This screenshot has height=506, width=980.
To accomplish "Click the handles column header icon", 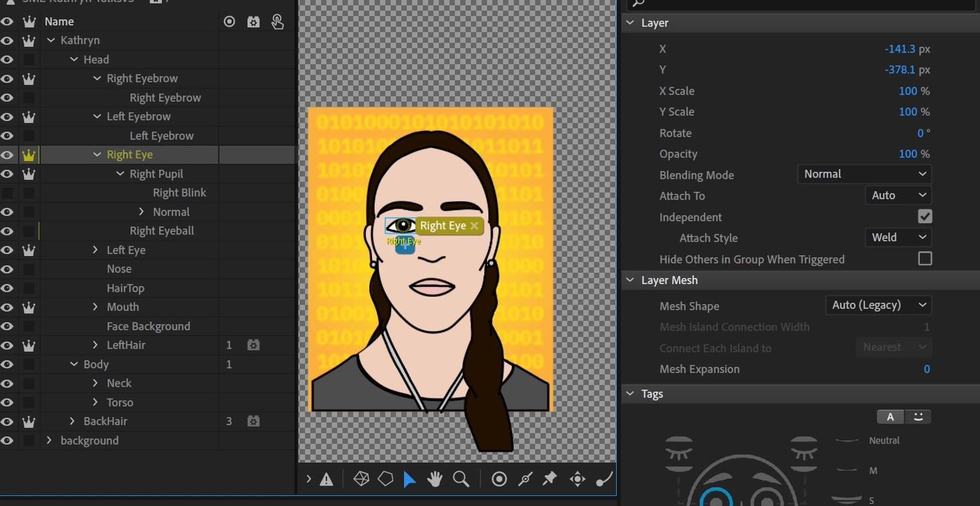I will (x=229, y=21).
